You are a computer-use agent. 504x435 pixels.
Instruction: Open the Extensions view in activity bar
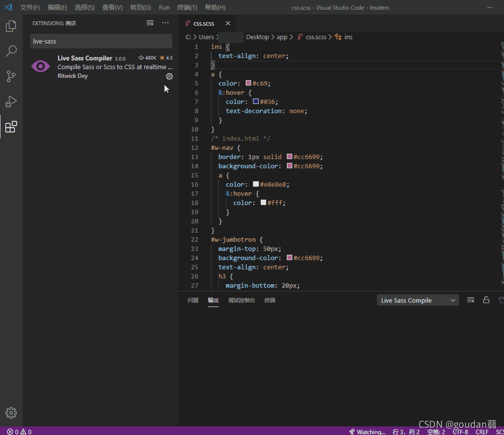pyautogui.click(x=11, y=127)
